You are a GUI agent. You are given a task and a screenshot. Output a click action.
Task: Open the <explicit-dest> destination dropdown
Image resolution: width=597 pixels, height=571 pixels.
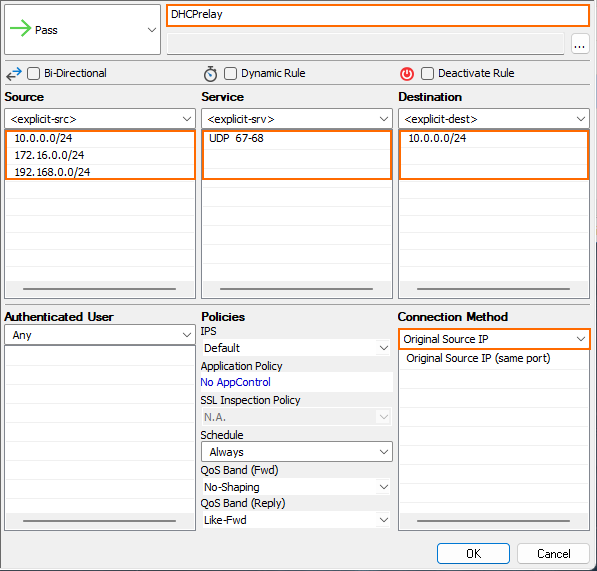[x=494, y=119]
